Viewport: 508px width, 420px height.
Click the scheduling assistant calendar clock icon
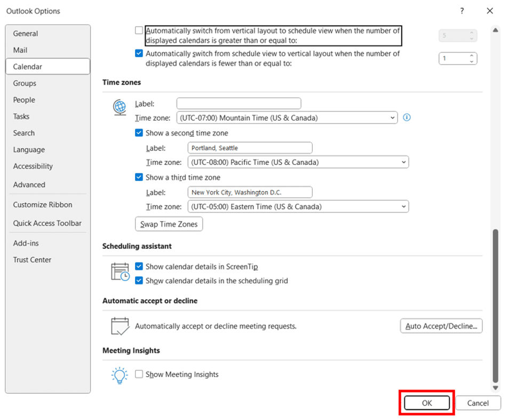click(x=120, y=272)
